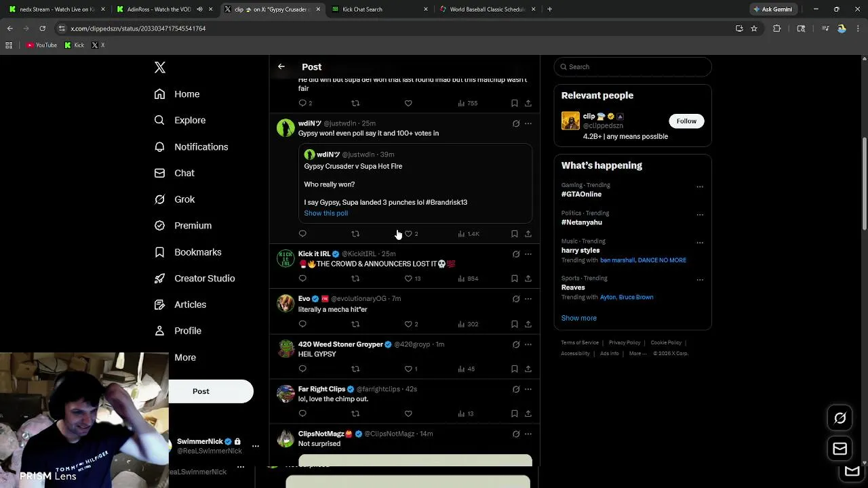This screenshot has width=868, height=488.
Task: Open the floating messages envelope button
Action: [840, 449]
